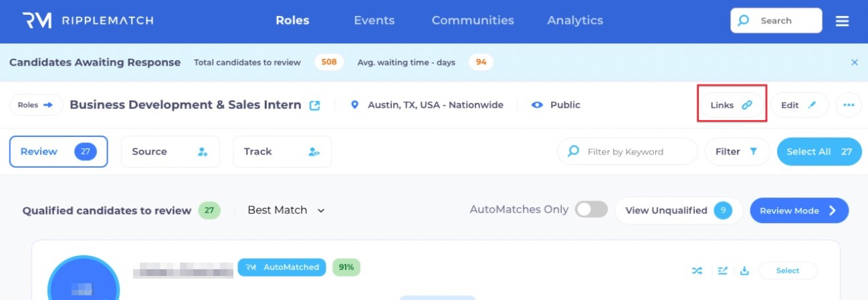The image size is (868, 300).
Task: Dismiss the Candidates Awaiting Response banner
Action: [854, 62]
